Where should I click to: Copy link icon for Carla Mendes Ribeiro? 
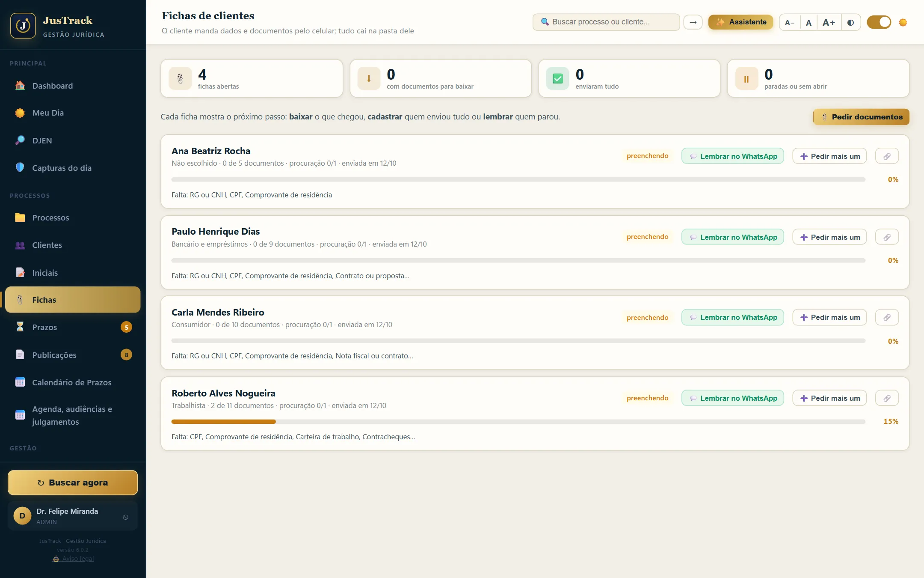click(x=887, y=317)
